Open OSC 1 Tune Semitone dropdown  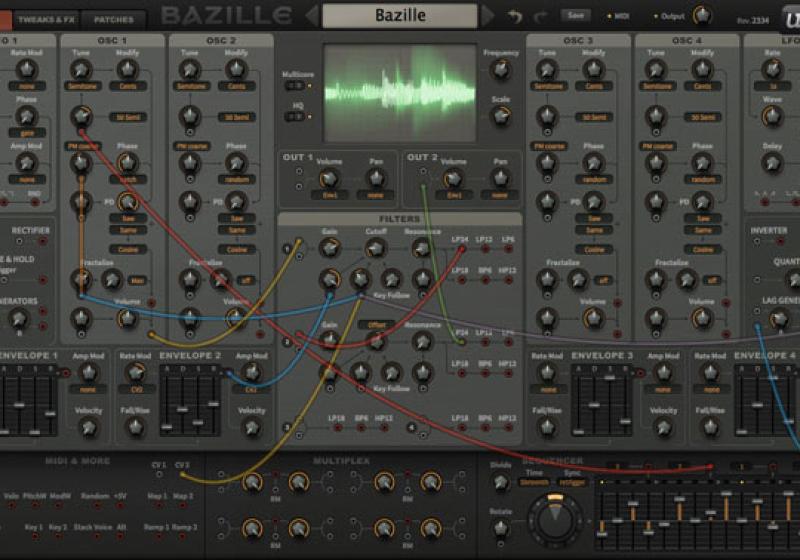pyautogui.click(x=81, y=86)
